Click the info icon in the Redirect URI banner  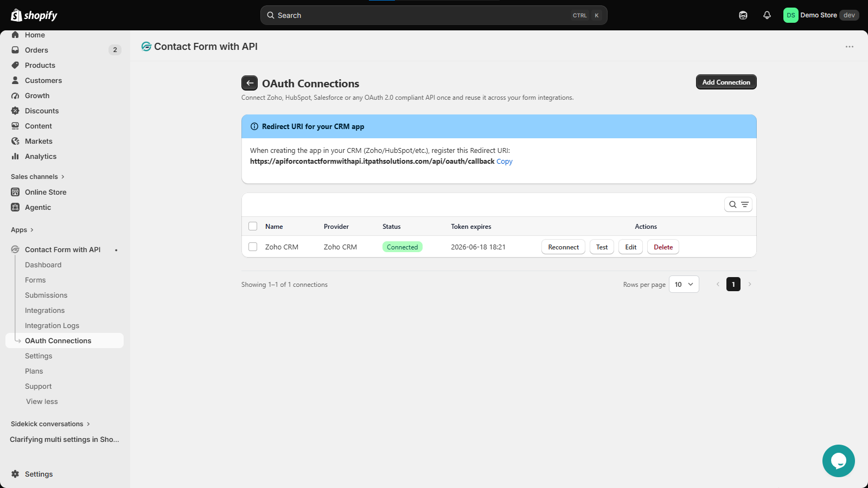(x=254, y=126)
